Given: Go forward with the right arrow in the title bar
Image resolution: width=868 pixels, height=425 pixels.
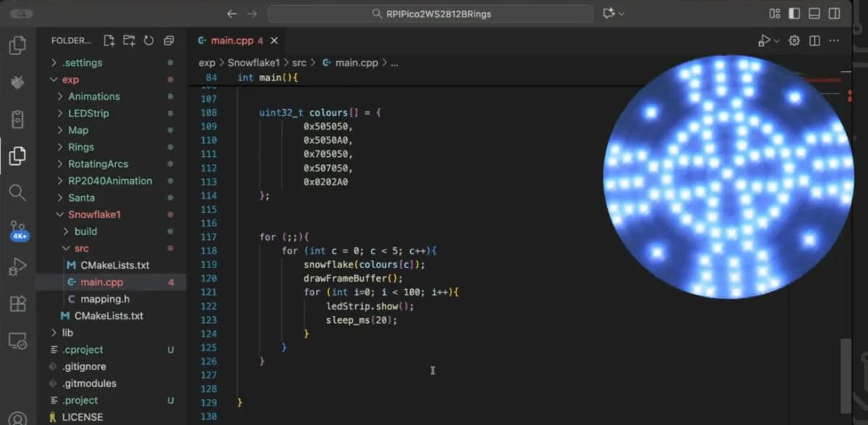Looking at the screenshot, I should pos(252,14).
